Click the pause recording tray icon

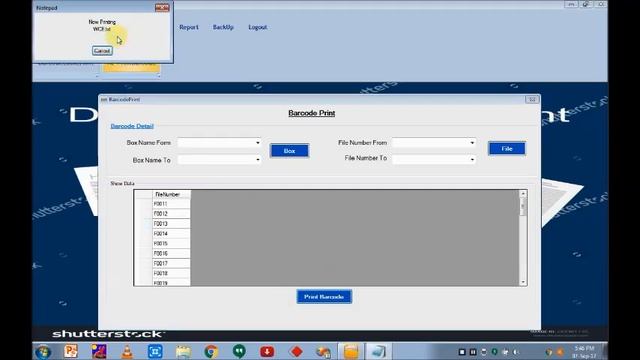473,352
